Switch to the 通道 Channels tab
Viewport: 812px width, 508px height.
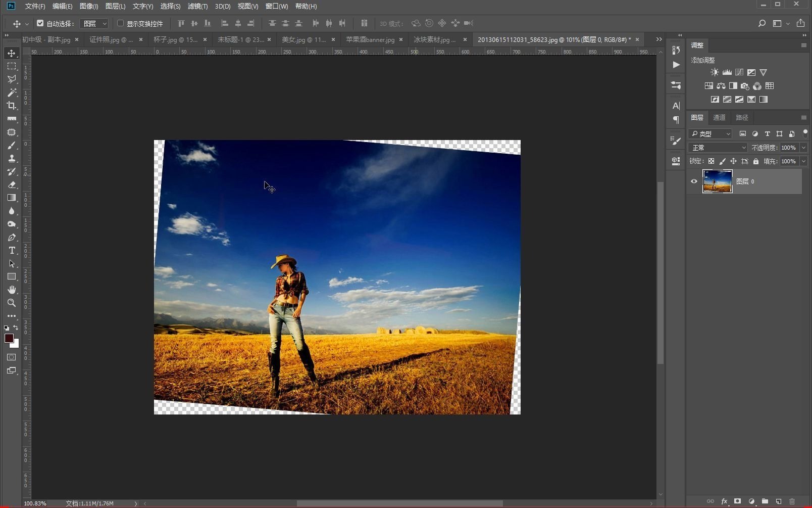(x=719, y=118)
